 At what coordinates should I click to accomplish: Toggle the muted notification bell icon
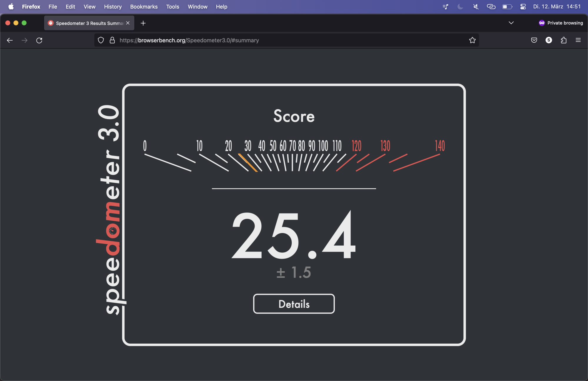tap(476, 6)
